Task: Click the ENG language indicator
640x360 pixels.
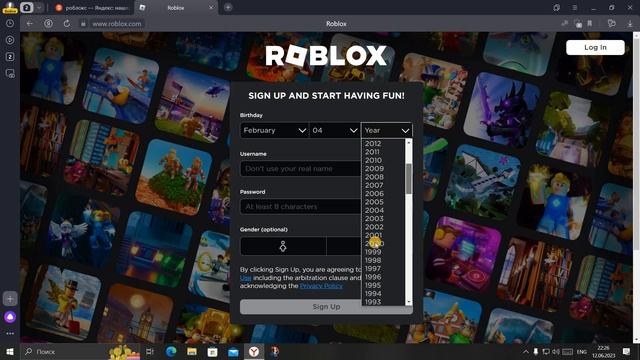Action: [582, 351]
